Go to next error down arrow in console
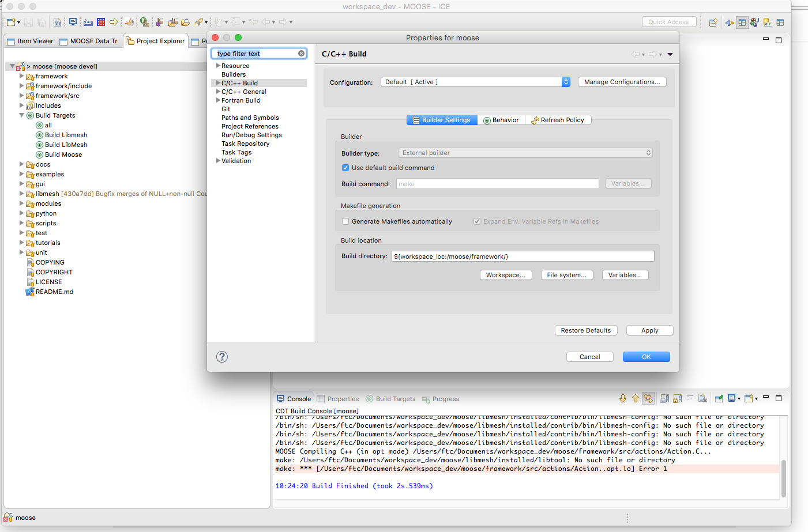The width and height of the screenshot is (808, 532). (x=623, y=398)
